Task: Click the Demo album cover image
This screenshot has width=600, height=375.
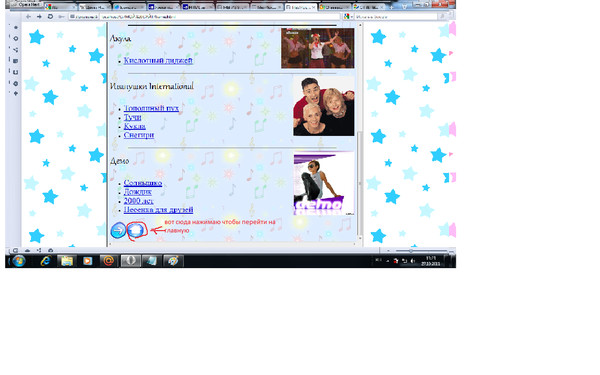Action: pyautogui.click(x=324, y=184)
